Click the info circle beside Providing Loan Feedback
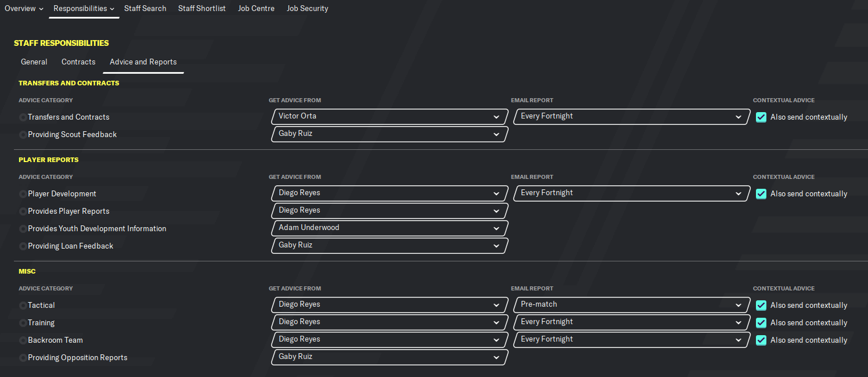Screen dimensions: 868x377 pyautogui.click(x=23, y=246)
